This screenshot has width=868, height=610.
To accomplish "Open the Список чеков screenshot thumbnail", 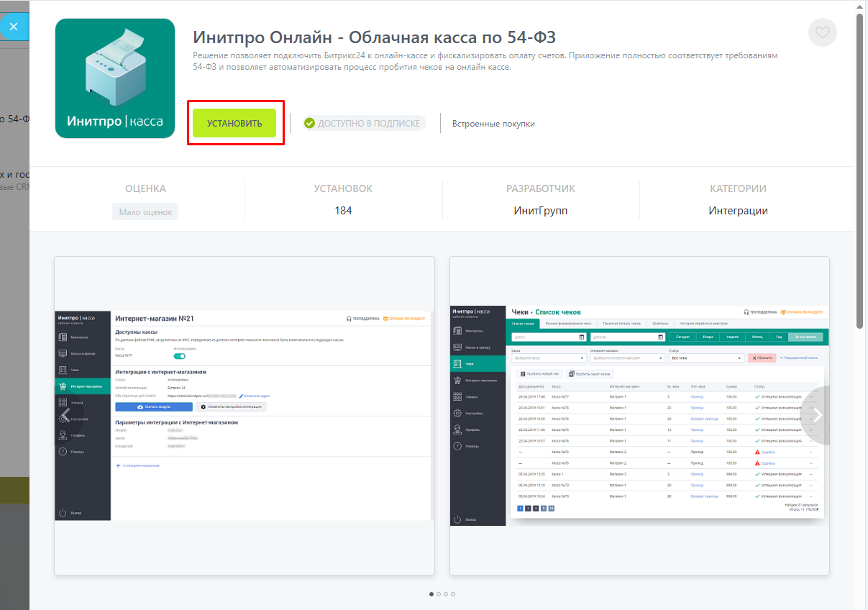I will pyautogui.click(x=639, y=416).
